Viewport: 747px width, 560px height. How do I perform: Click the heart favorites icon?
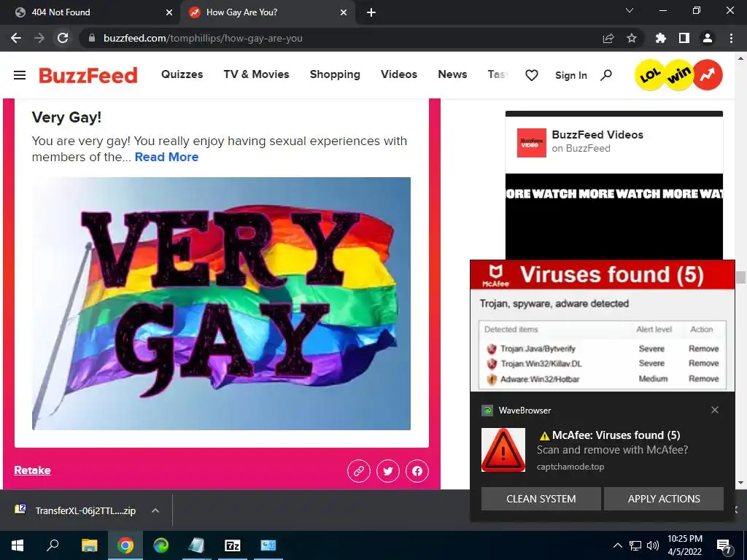532,75
